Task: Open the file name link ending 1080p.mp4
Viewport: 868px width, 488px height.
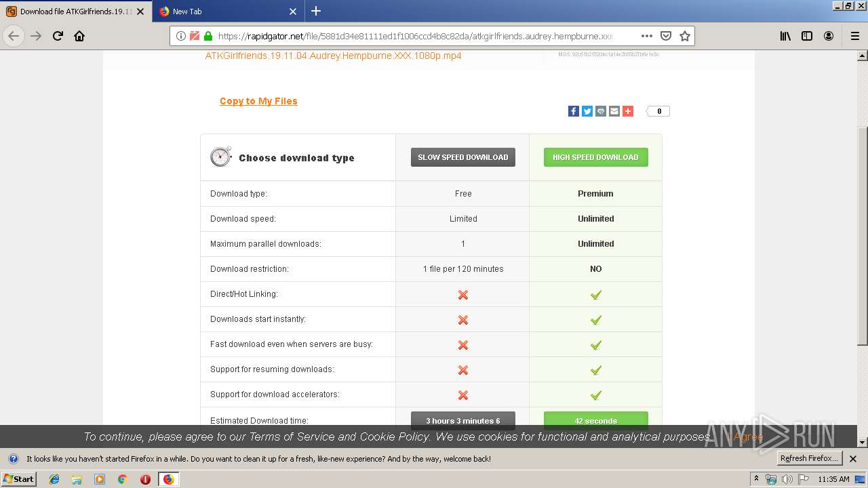Action: [x=333, y=56]
